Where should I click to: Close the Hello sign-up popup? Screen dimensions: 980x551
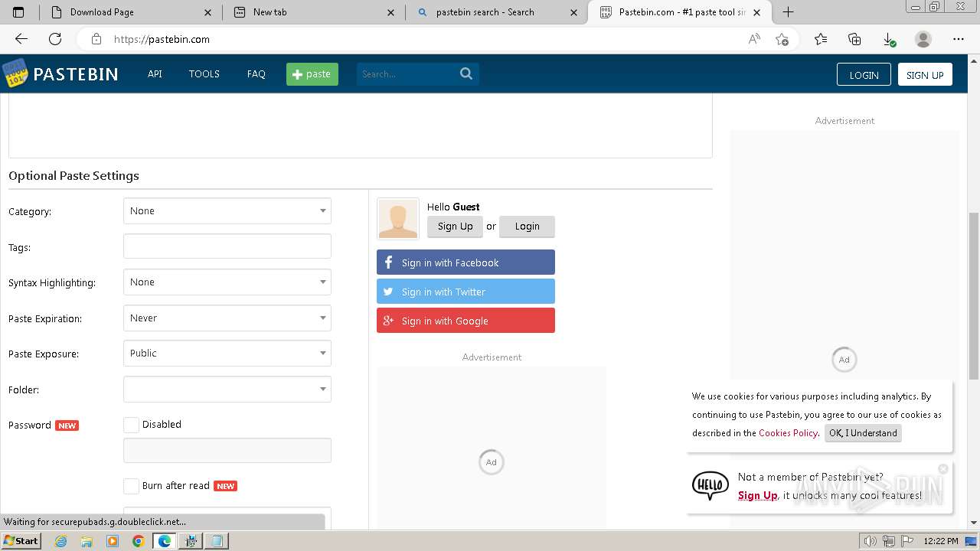[x=943, y=469]
